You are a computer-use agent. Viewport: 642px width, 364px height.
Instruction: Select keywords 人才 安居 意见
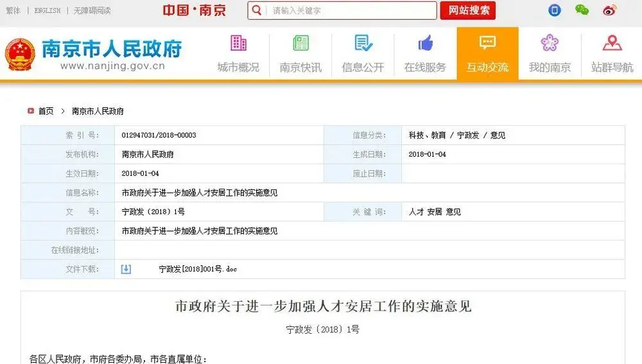coord(435,212)
